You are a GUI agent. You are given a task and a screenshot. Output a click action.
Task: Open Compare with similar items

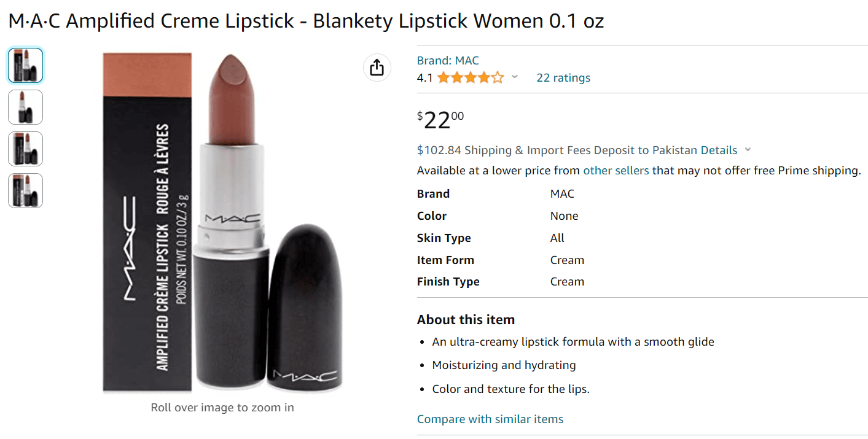tap(490, 419)
